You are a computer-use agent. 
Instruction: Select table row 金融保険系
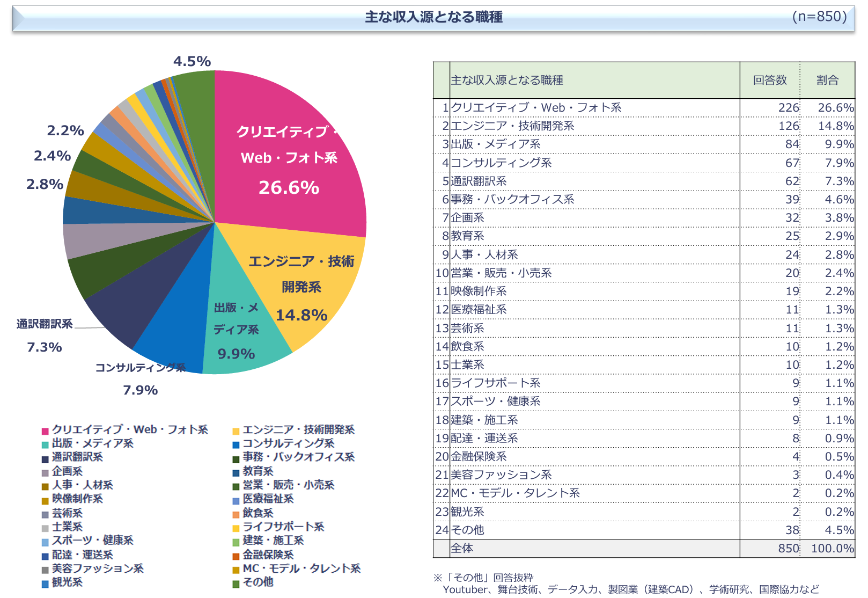(x=644, y=457)
